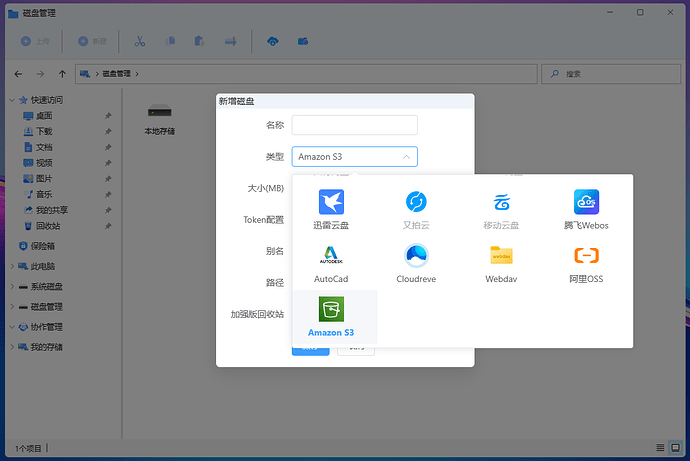Open 回收站 in the sidebar
The height and width of the screenshot is (461, 690).
click(48, 226)
